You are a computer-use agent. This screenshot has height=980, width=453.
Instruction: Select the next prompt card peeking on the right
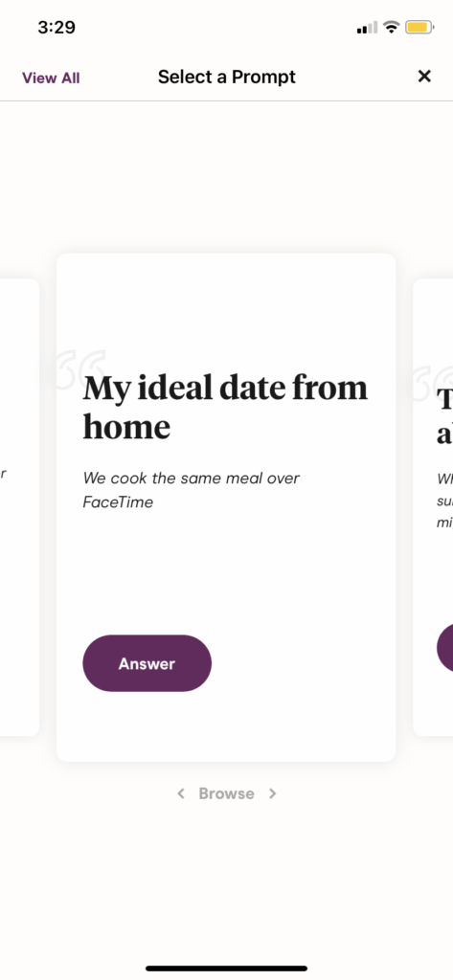433,507
